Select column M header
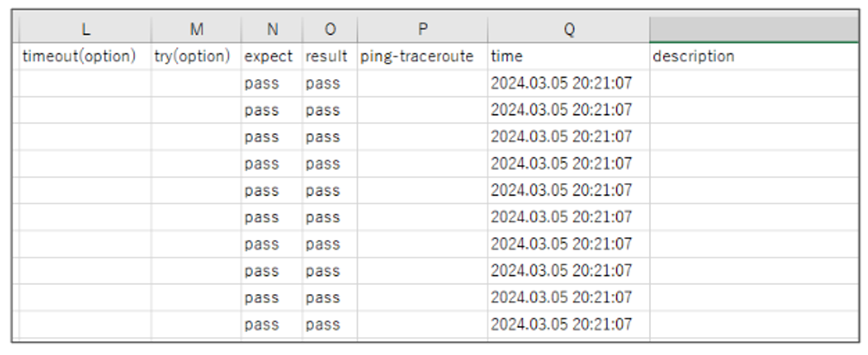The height and width of the screenshot is (355, 868). click(x=196, y=29)
